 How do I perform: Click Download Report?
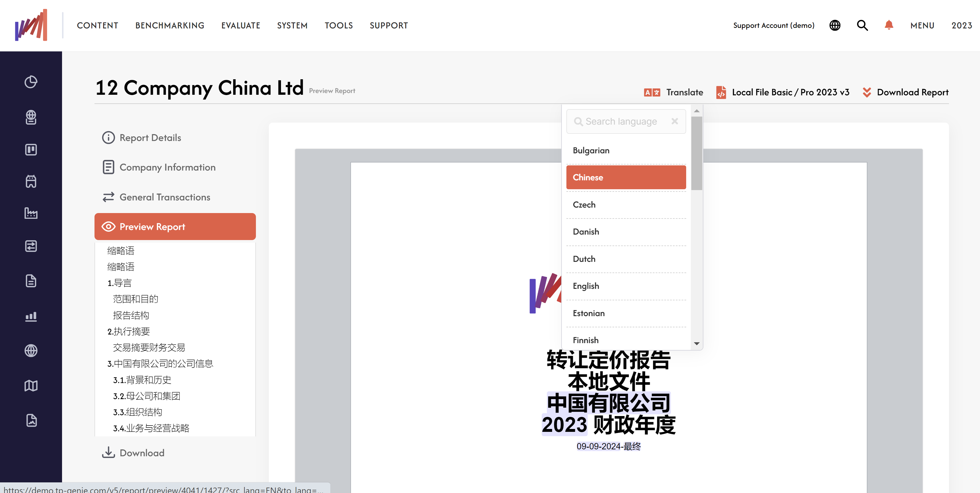(905, 92)
